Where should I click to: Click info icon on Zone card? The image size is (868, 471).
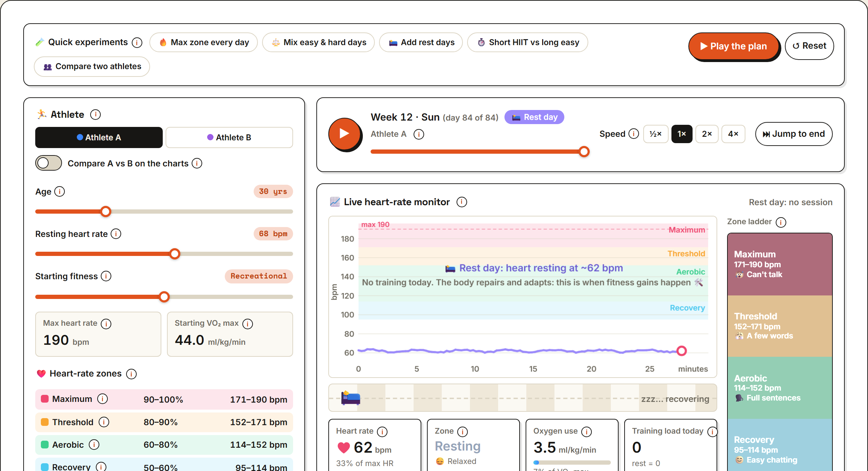pyautogui.click(x=463, y=432)
